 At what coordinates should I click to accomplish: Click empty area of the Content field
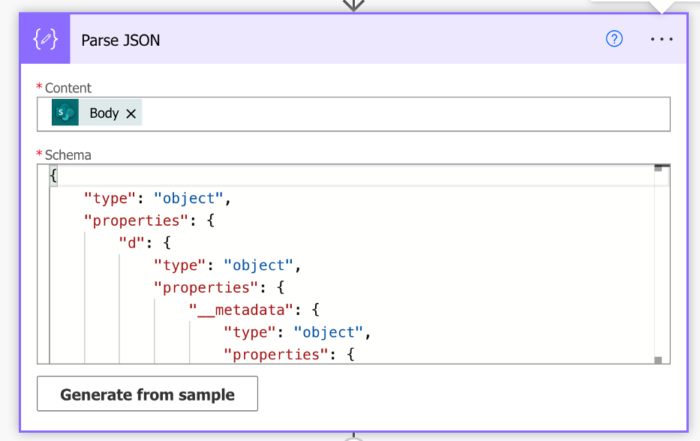pos(400,113)
